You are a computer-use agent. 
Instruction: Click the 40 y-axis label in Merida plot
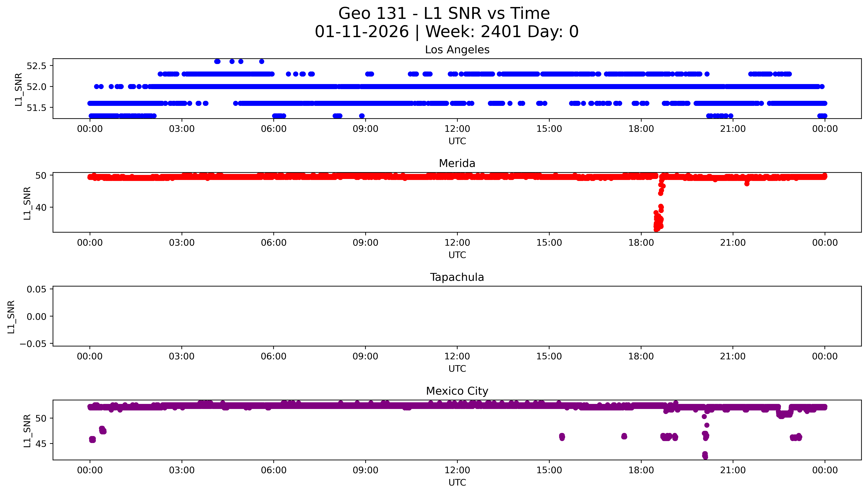point(41,207)
